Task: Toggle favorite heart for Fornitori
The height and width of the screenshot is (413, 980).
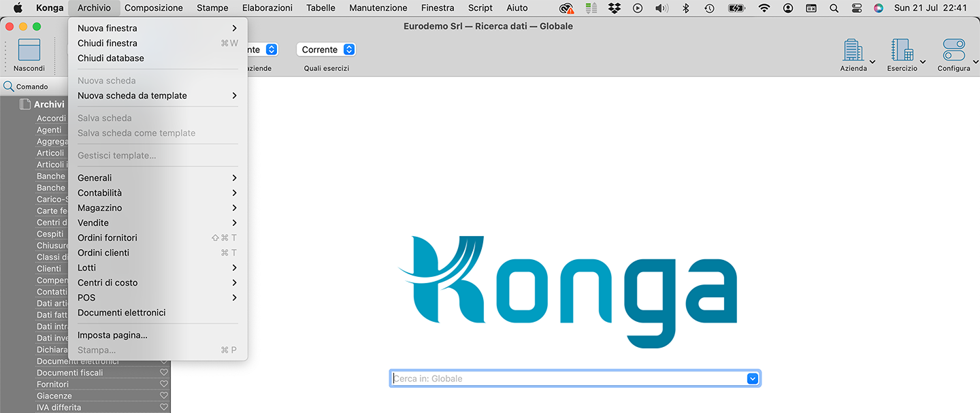Action: click(164, 384)
